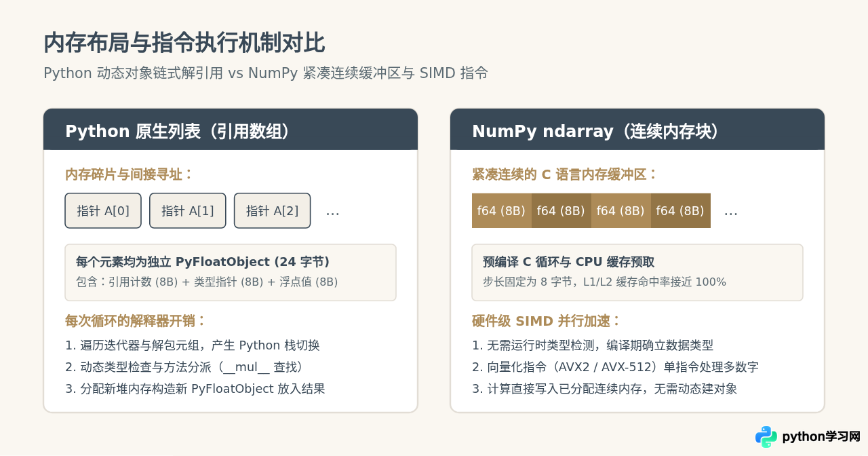Click the title 内存布局与指令执行机制对比

(x=184, y=43)
